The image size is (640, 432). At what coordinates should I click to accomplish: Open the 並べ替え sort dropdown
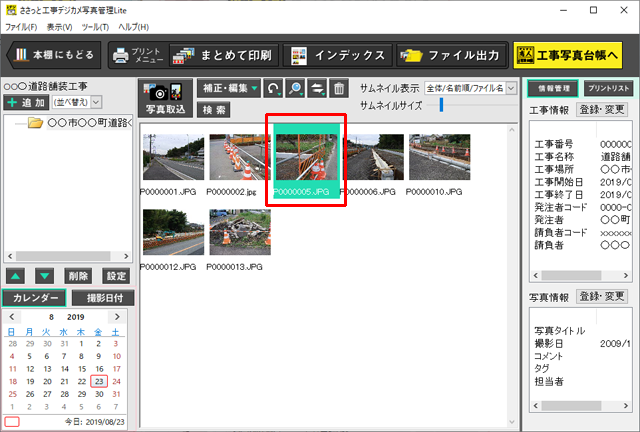(x=77, y=102)
